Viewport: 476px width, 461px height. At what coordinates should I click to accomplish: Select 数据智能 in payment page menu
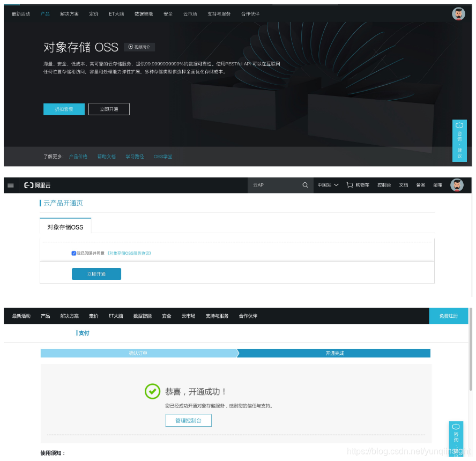(x=143, y=316)
